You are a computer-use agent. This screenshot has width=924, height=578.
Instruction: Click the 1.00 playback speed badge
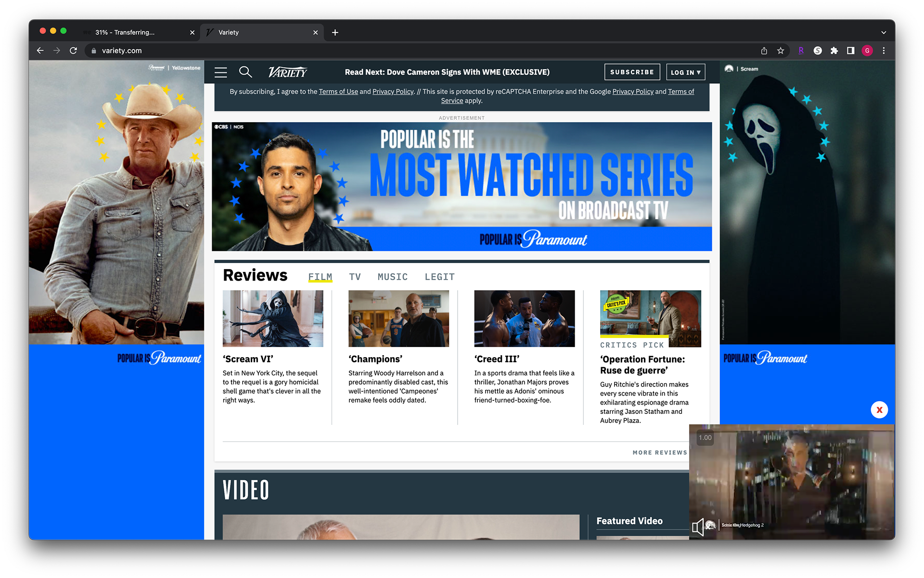[x=705, y=437]
